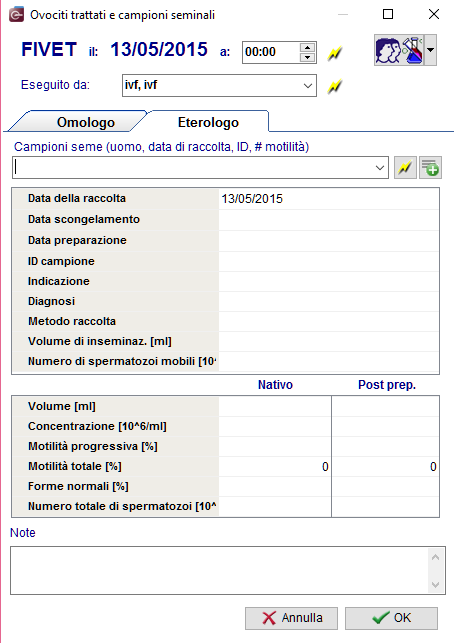Confirm with the OK button

(x=391, y=618)
